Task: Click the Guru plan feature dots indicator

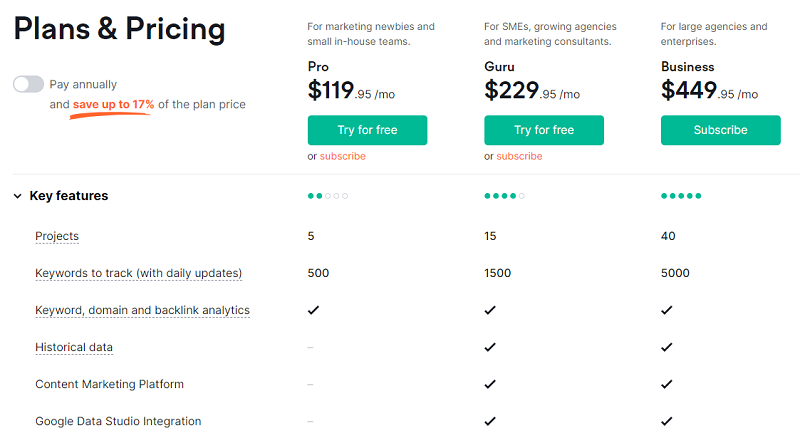Action: 505,196
